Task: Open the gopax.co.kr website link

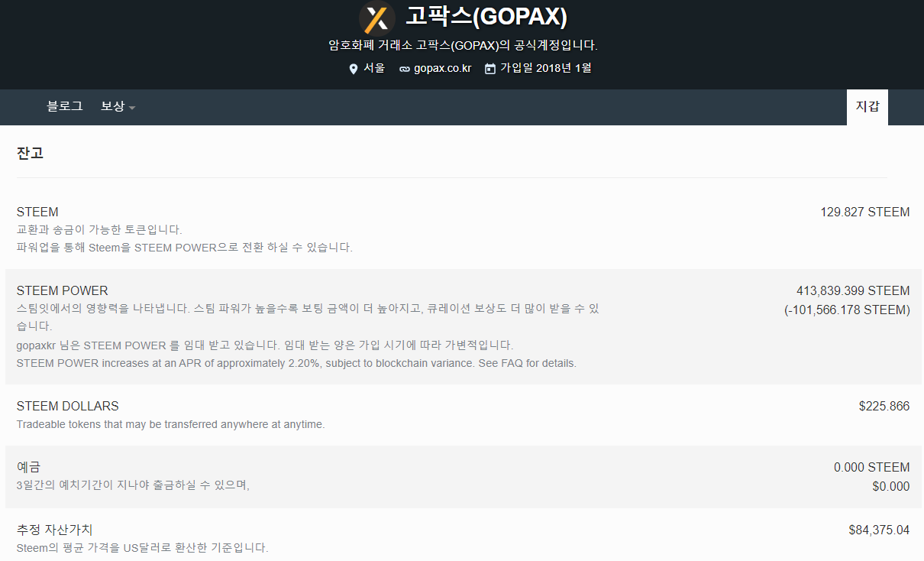Action: (443, 68)
